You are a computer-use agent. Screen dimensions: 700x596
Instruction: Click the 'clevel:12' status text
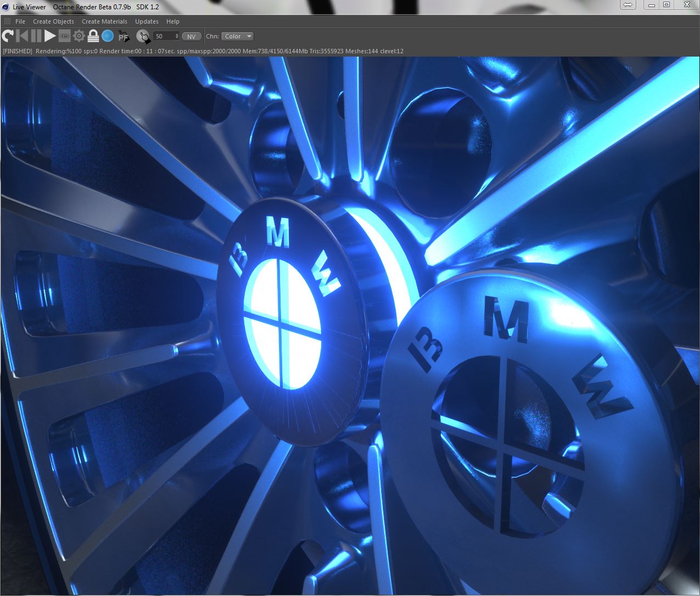coord(392,51)
